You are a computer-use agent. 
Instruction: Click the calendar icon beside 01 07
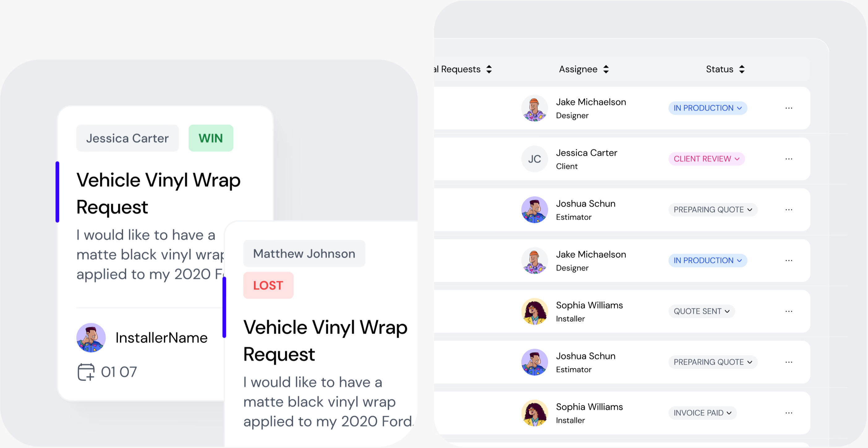[86, 372]
